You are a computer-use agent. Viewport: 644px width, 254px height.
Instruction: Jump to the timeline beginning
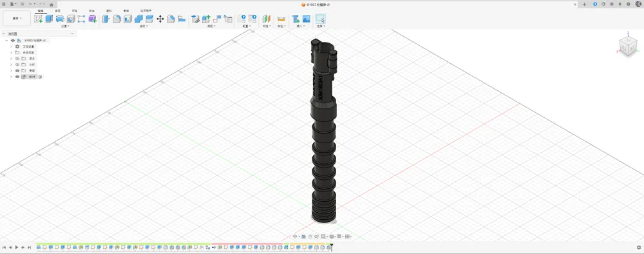4,248
